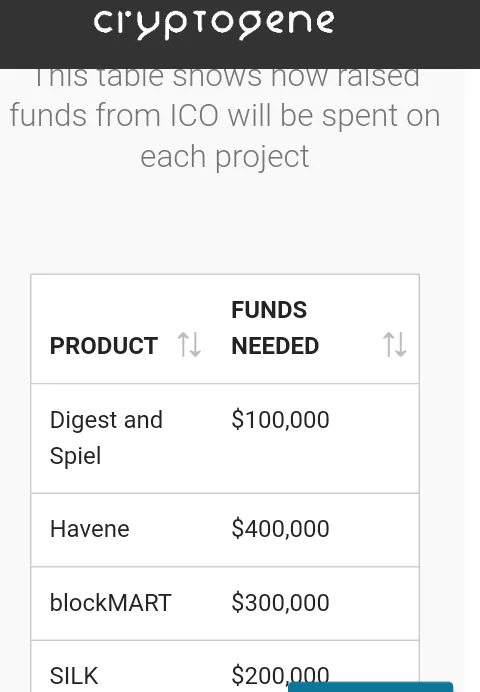Click the down arrow in Funds Needed sort icon

click(x=401, y=345)
